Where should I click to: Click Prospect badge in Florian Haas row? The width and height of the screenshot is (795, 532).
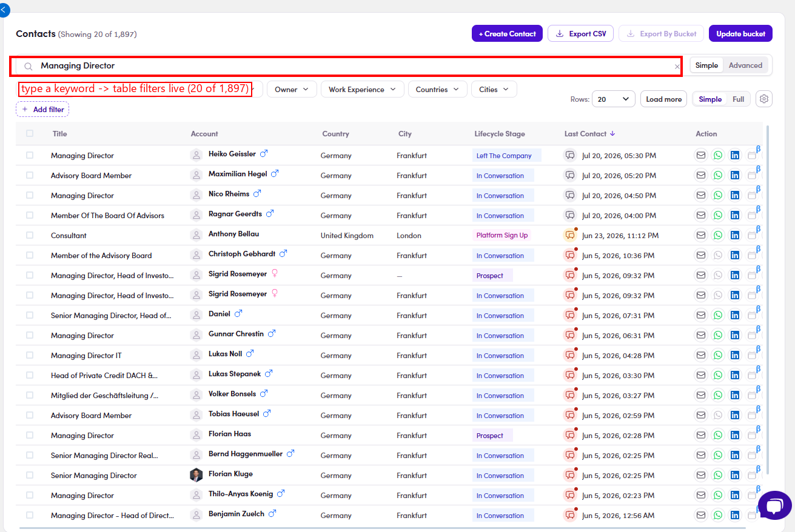pyautogui.click(x=492, y=436)
